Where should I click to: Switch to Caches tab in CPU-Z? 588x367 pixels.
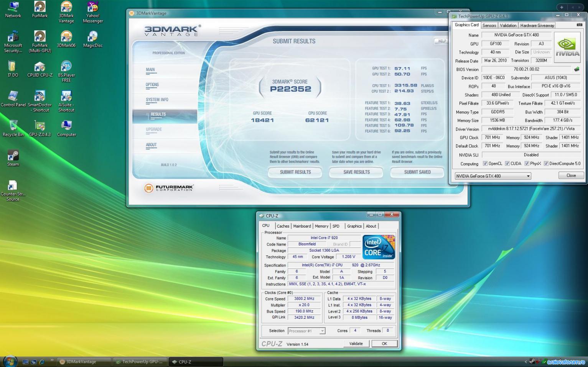(283, 226)
